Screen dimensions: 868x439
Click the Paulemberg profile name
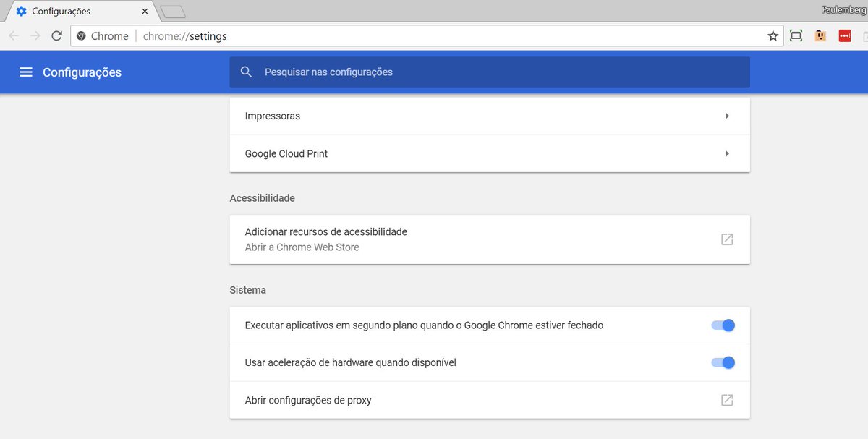click(844, 9)
